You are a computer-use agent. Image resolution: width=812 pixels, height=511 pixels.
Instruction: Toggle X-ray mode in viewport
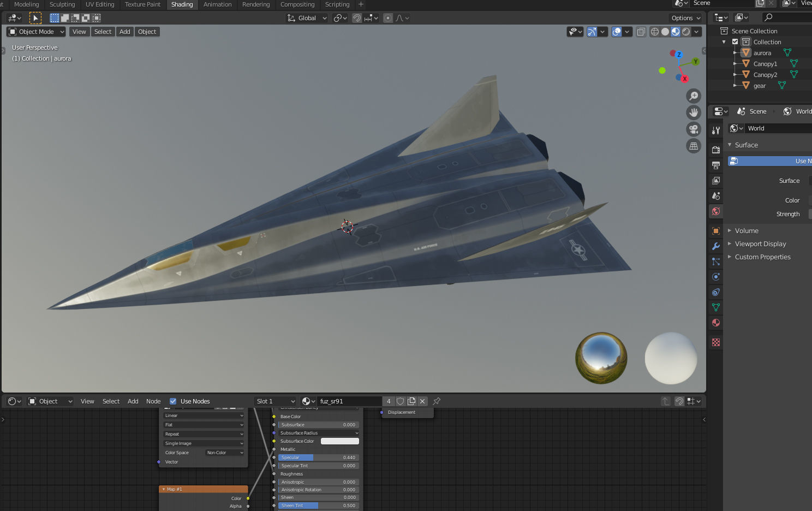tap(641, 32)
